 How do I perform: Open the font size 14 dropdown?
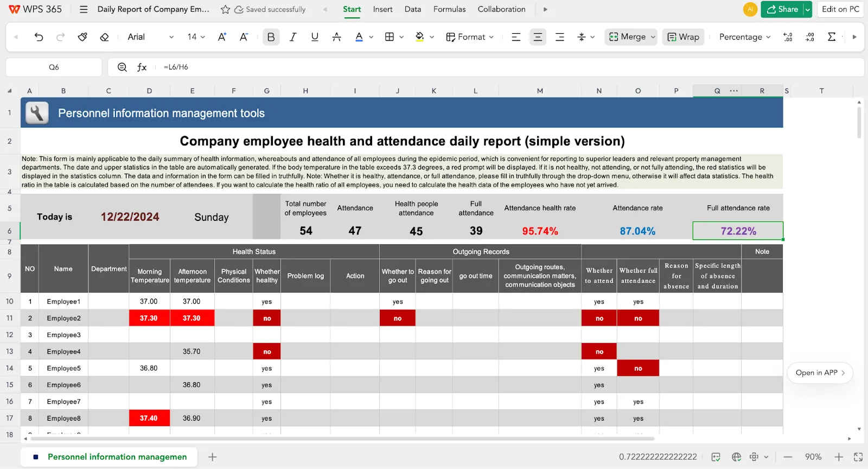pos(196,37)
